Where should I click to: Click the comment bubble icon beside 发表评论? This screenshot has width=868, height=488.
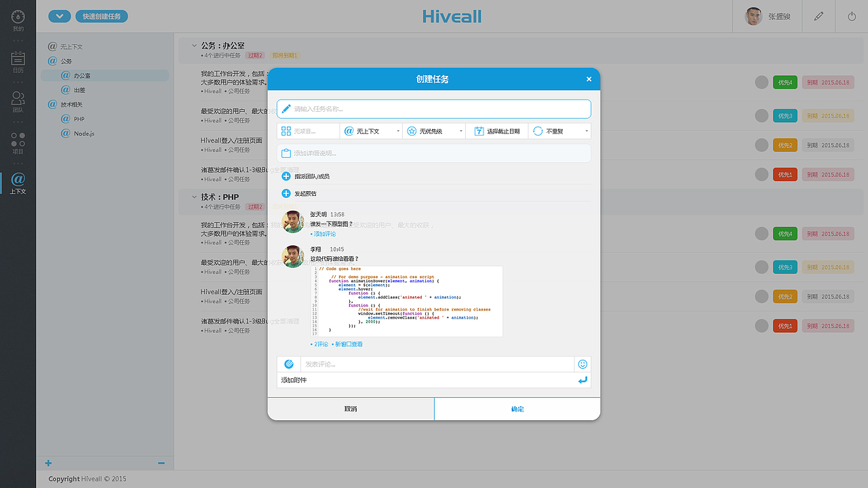click(x=289, y=364)
